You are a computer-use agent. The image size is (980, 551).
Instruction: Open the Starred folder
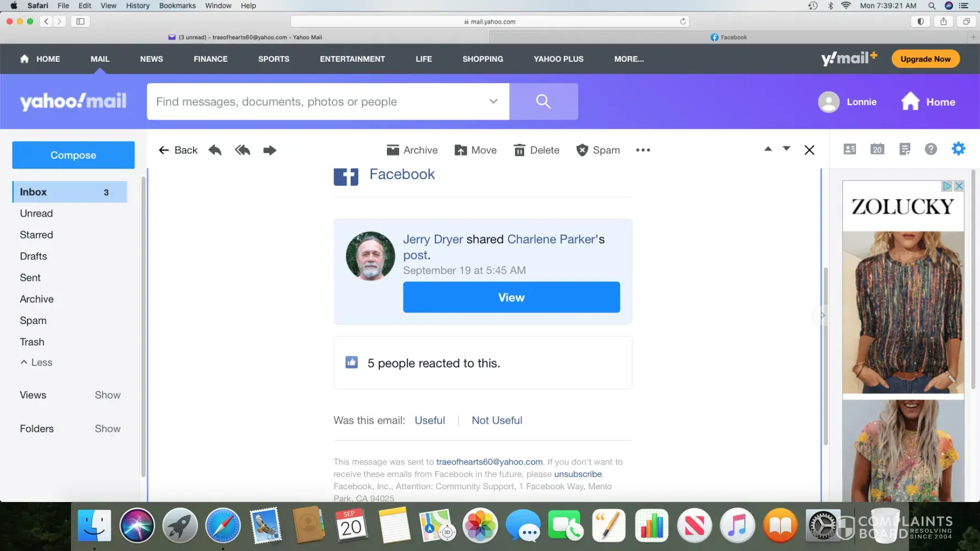click(x=36, y=235)
